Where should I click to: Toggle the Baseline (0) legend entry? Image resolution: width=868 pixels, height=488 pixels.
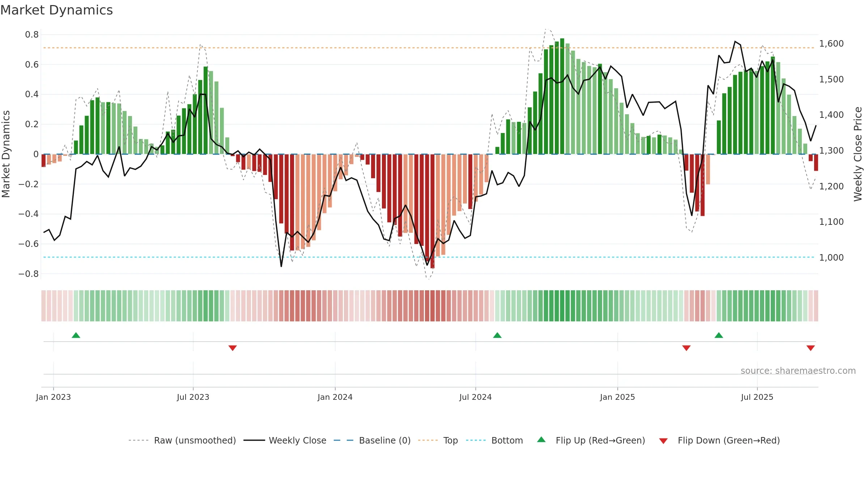pyautogui.click(x=372, y=440)
